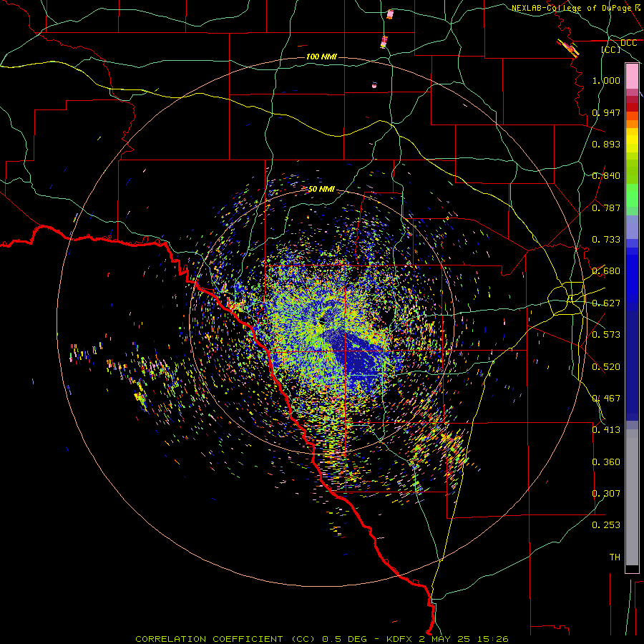Select the 0.5 DEG elevation text
Image resolution: width=644 pixels, height=644 pixels.
[x=343, y=639]
